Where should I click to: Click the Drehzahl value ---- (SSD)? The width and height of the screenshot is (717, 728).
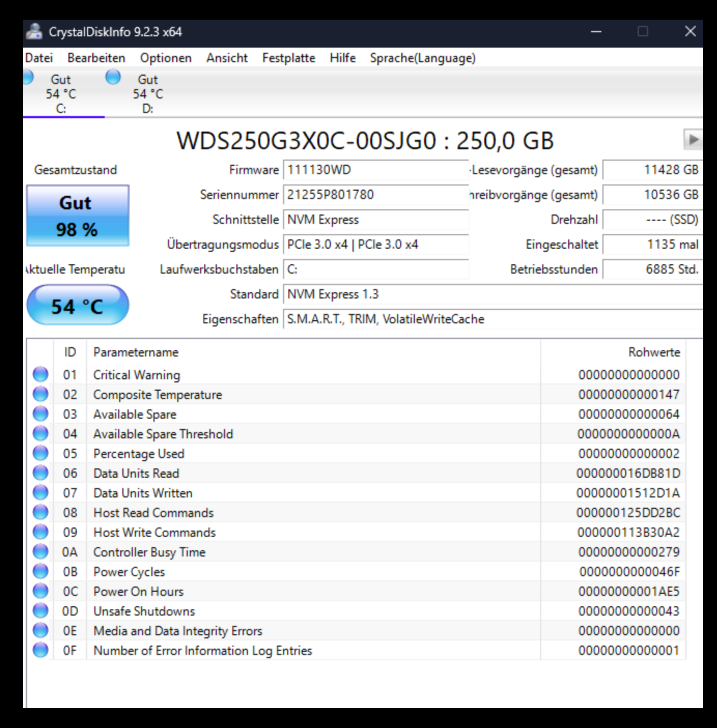[x=653, y=220]
